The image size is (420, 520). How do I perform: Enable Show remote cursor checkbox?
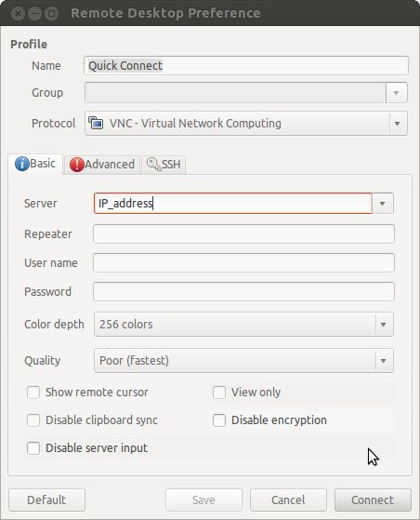click(x=33, y=393)
